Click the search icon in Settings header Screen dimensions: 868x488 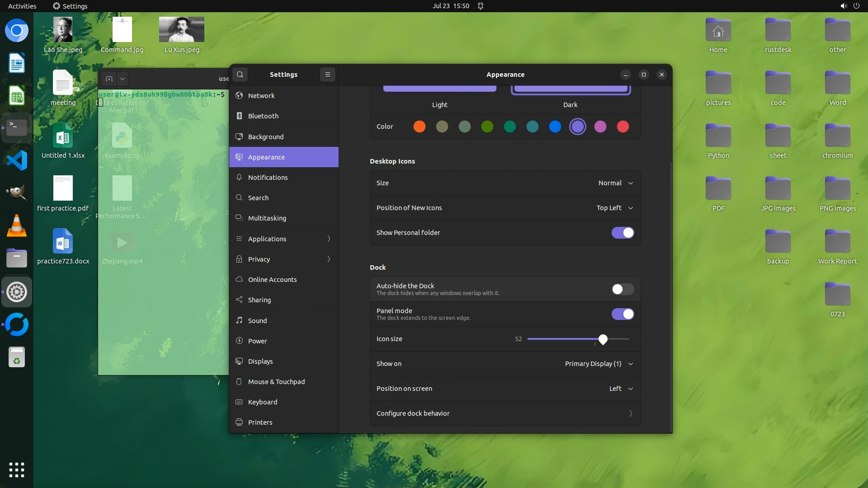pyautogui.click(x=240, y=75)
